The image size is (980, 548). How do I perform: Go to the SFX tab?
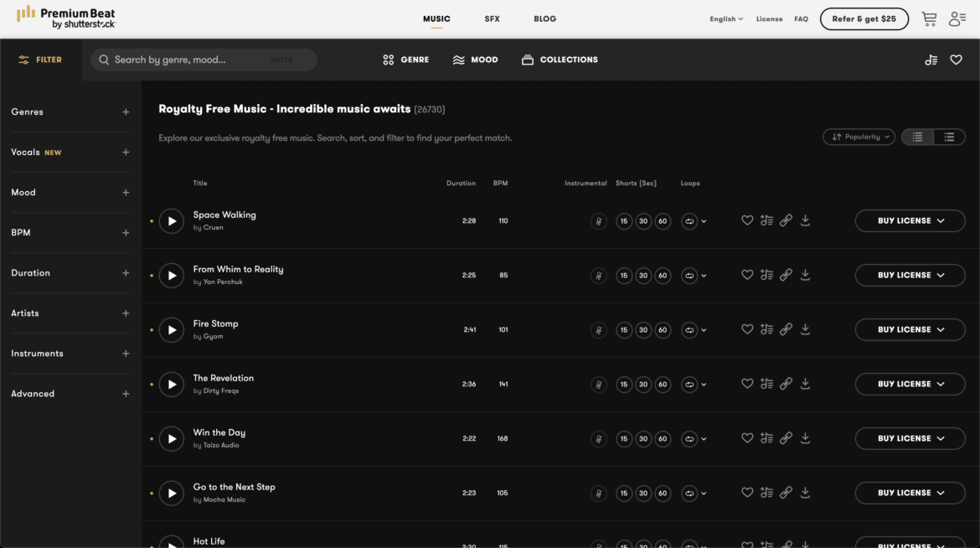pyautogui.click(x=492, y=18)
